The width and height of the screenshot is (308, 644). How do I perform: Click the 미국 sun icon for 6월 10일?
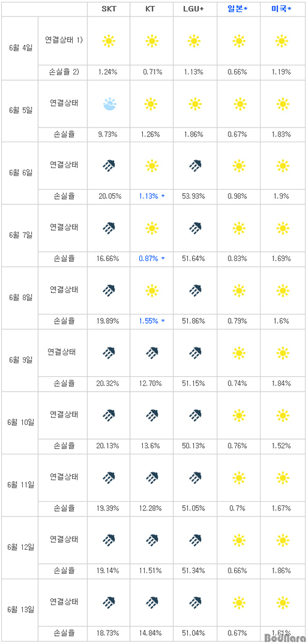(x=283, y=415)
